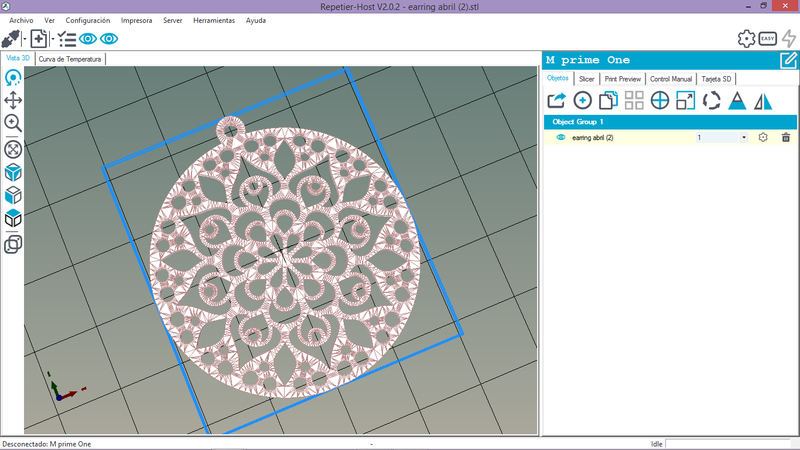800x450 pixels.
Task: Click the Add Object plus-circle icon
Action: pyautogui.click(x=582, y=100)
